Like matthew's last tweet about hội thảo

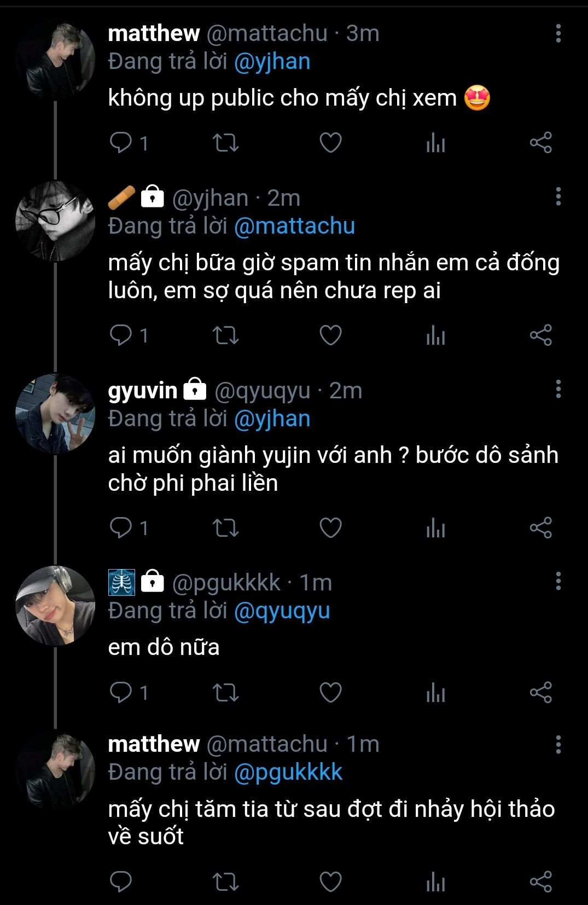pos(330,882)
